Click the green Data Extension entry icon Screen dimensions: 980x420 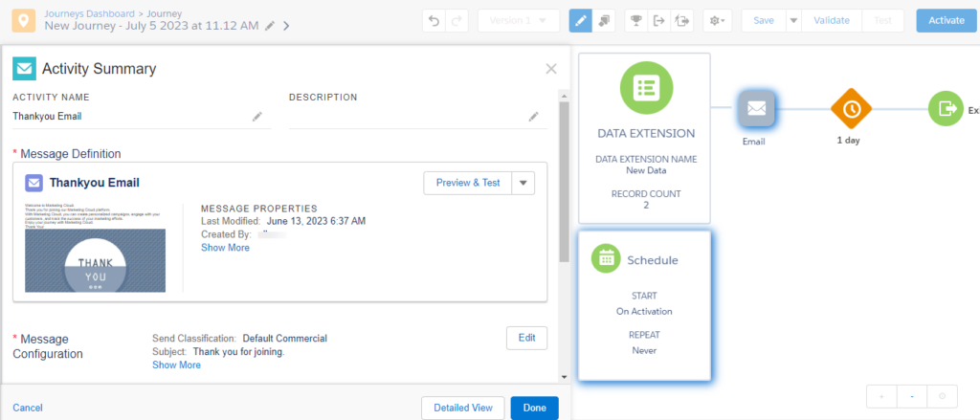pos(645,88)
